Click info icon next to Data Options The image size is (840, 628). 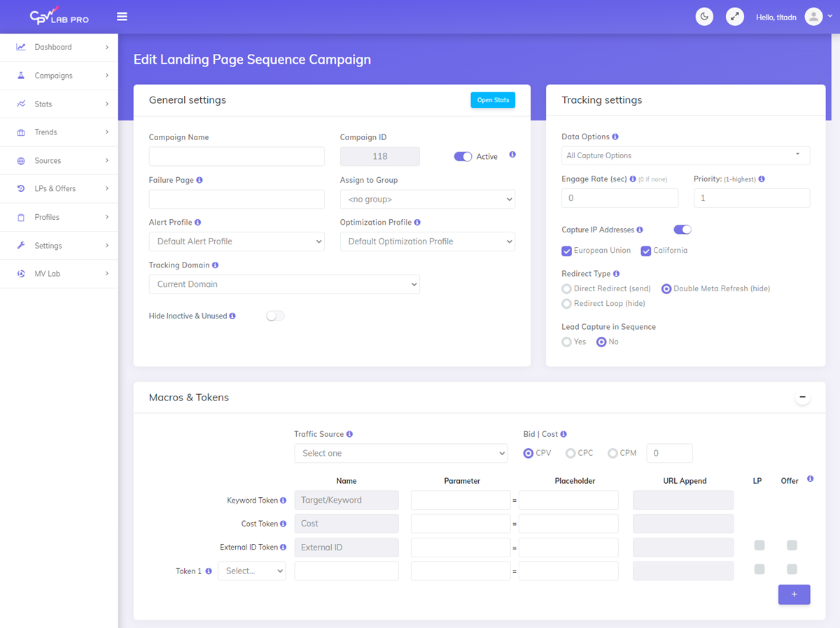point(615,137)
